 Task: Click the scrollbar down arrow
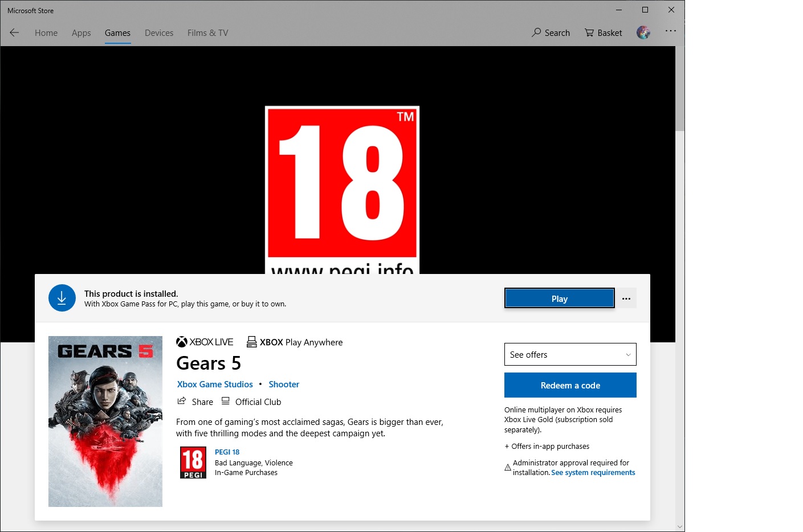[680, 527]
